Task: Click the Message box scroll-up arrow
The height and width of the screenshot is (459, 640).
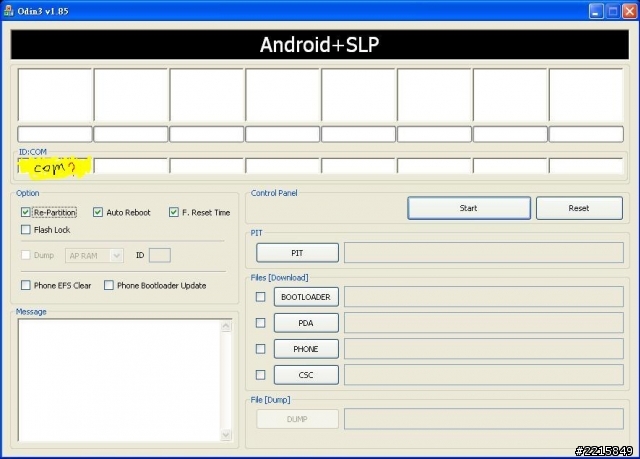Action: point(226,326)
